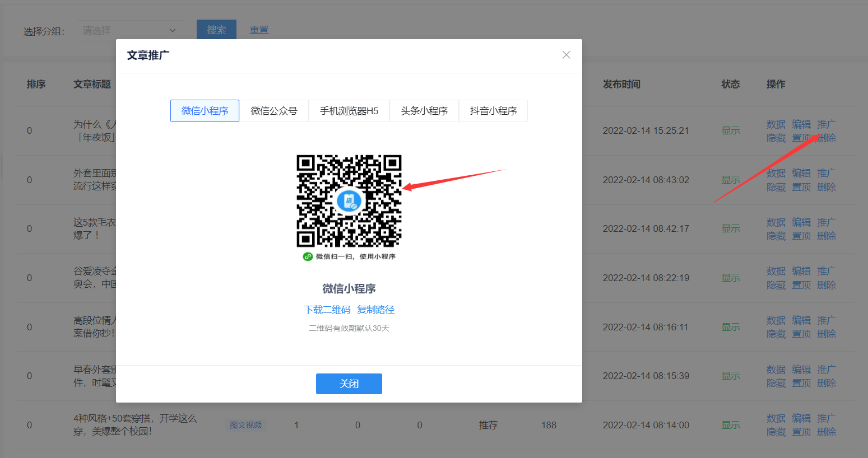Click the 推荐 cell in last row
868x458 pixels.
tap(488, 425)
